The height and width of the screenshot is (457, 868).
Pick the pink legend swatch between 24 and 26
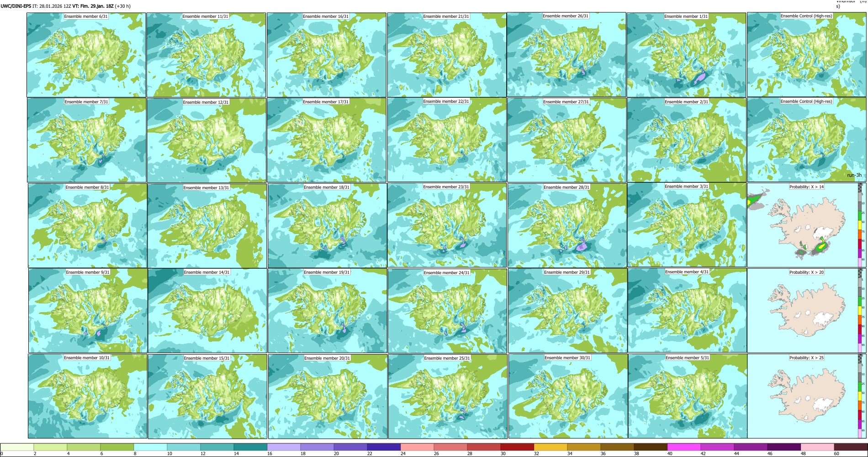[417, 447]
